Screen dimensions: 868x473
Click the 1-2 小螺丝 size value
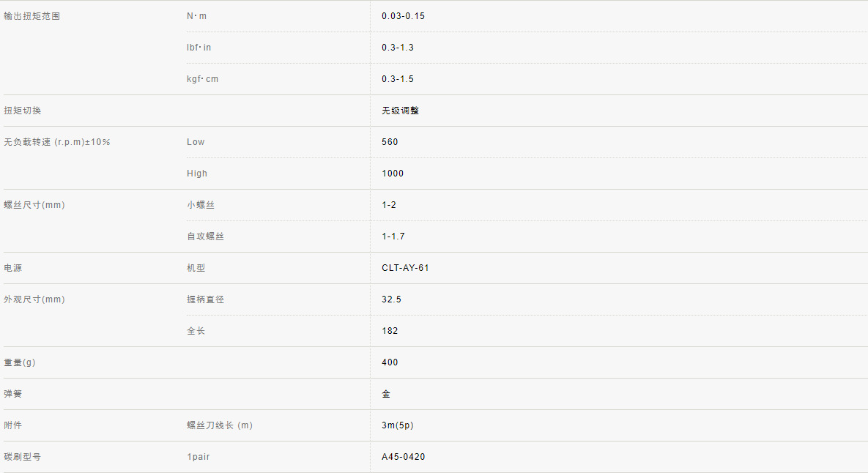389,205
